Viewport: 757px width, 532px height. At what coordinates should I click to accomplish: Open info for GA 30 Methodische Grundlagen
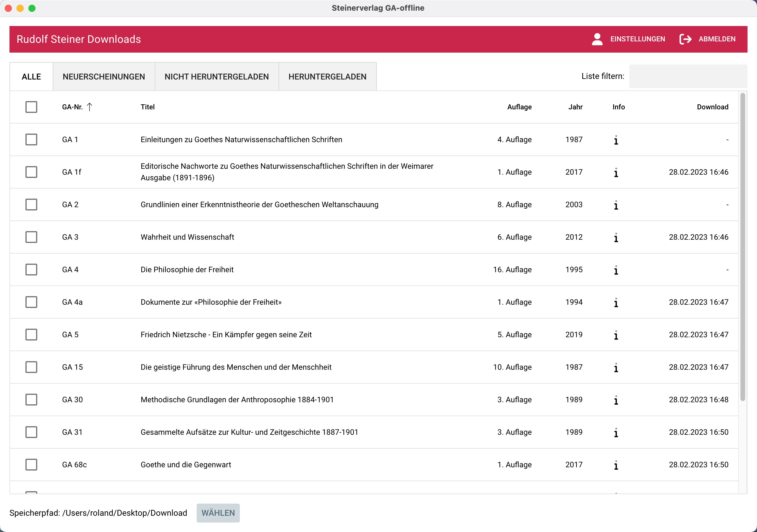pyautogui.click(x=617, y=400)
